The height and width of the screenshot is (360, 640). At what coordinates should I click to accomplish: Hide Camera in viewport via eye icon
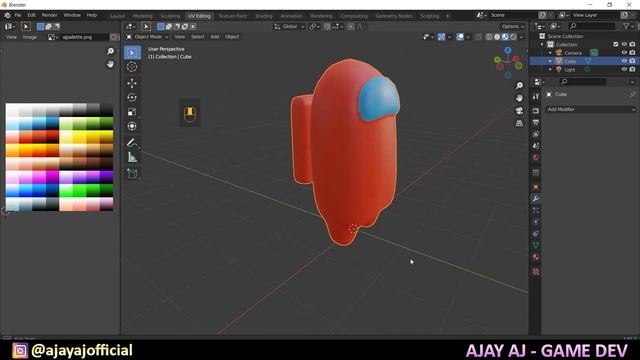(x=624, y=53)
